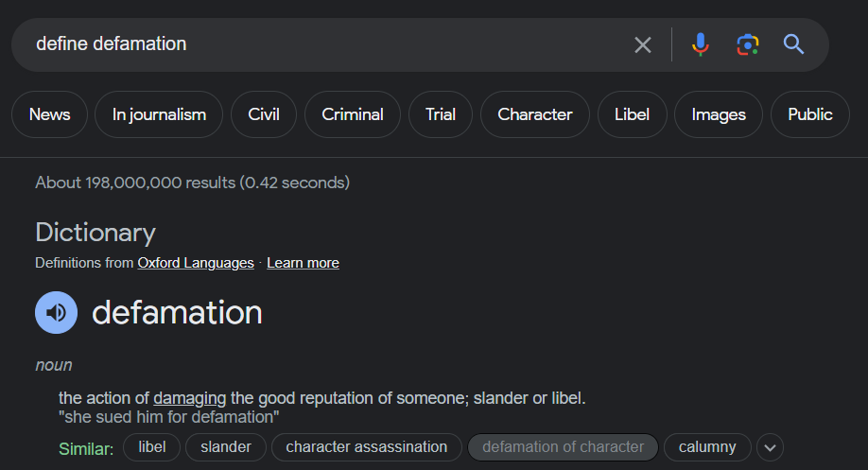Switch to the Images filter
This screenshot has height=470, width=868.
pos(719,114)
